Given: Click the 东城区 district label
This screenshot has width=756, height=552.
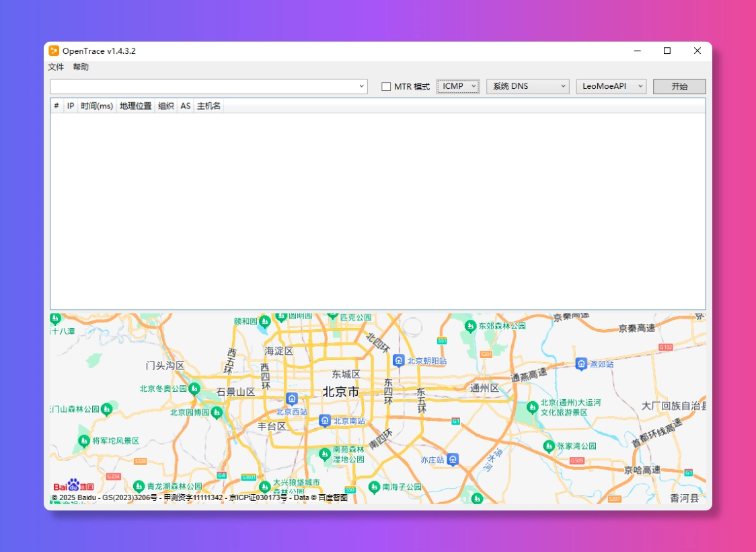Looking at the screenshot, I should (x=346, y=374).
